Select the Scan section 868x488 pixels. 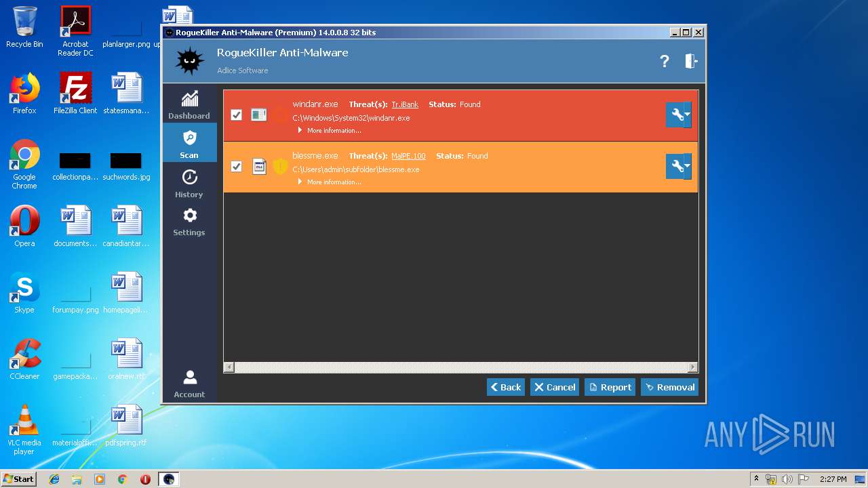click(x=189, y=144)
